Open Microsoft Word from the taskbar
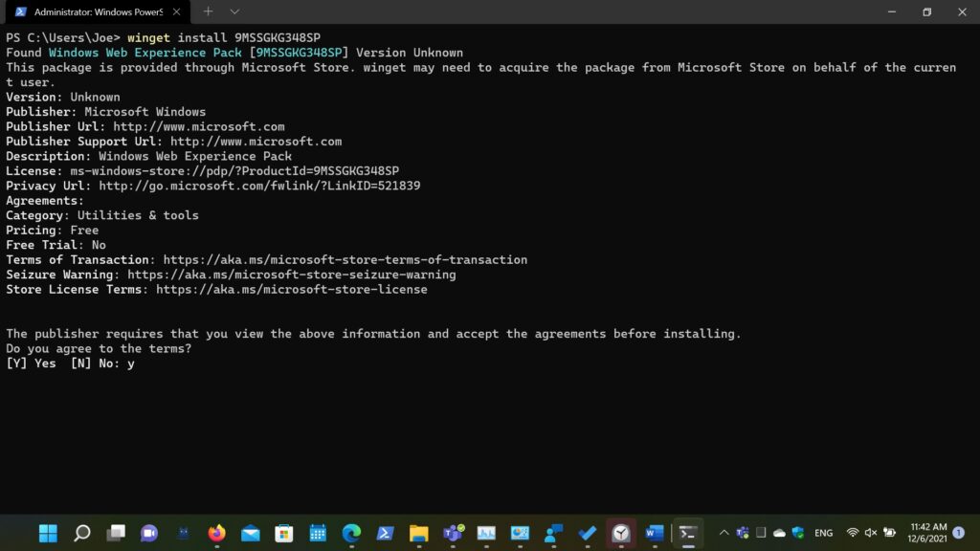This screenshot has height=551, width=980. click(x=655, y=533)
